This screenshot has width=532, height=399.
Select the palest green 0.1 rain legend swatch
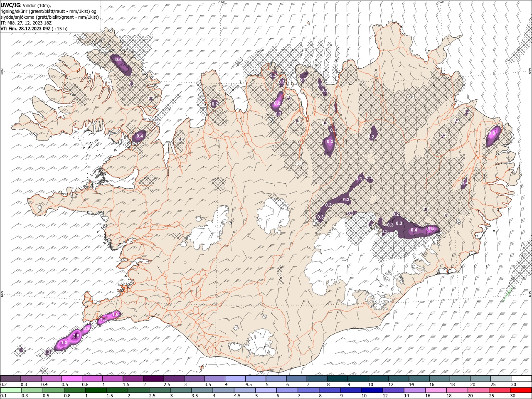coord(11,390)
